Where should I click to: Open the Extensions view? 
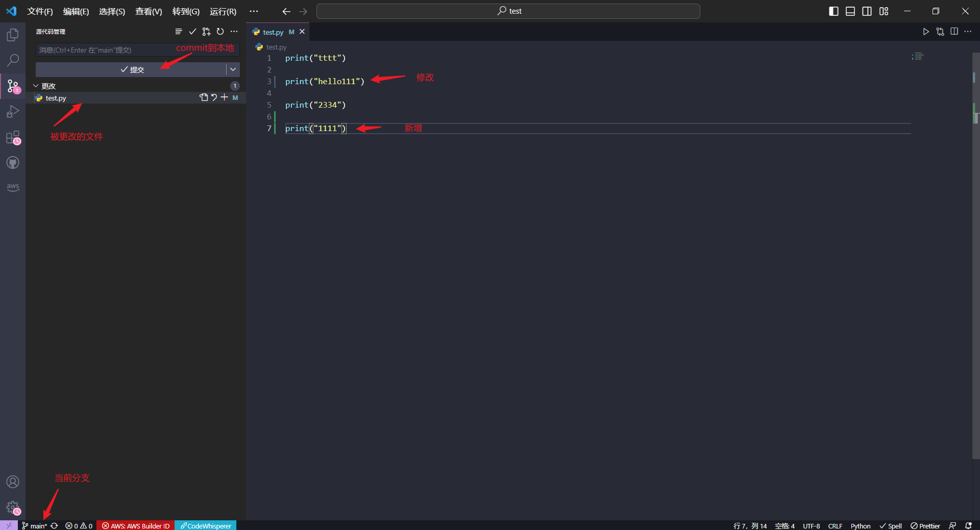[x=13, y=137]
